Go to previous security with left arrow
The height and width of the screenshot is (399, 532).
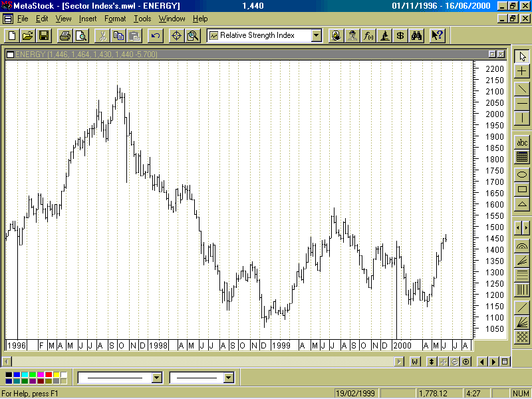[x=482, y=362]
